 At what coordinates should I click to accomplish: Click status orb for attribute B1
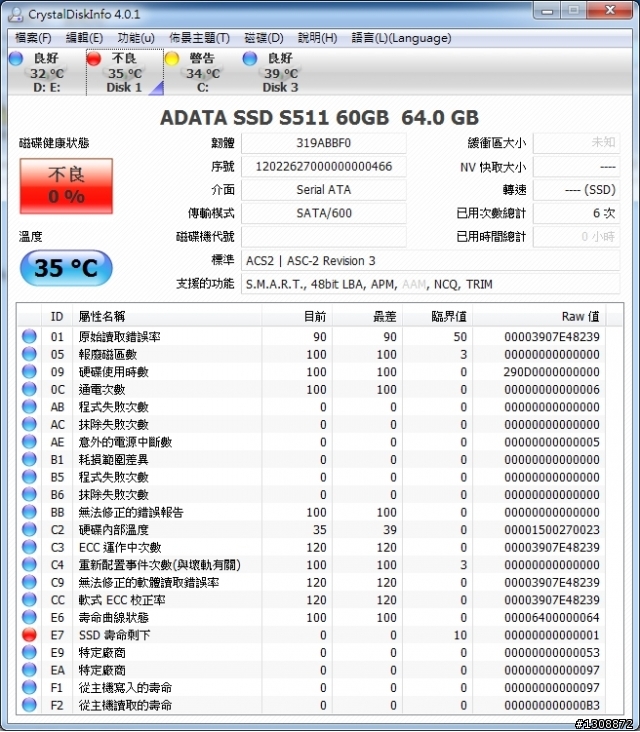pyautogui.click(x=29, y=459)
